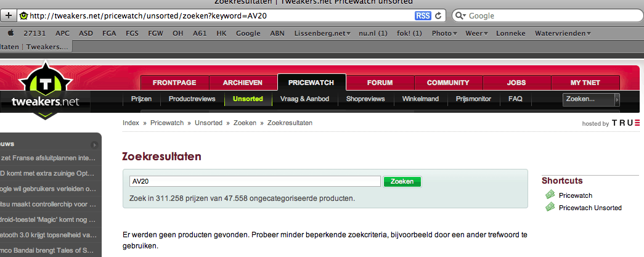This screenshot has width=644, height=257.
Task: Click the arrow beside the Zoeken... box
Action: (617, 99)
